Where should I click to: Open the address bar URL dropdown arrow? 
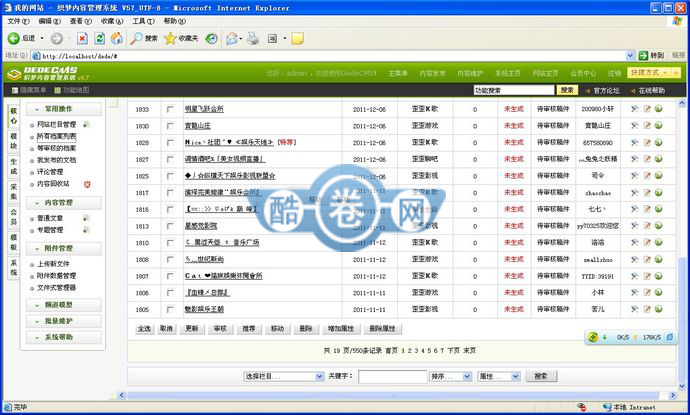[x=630, y=55]
